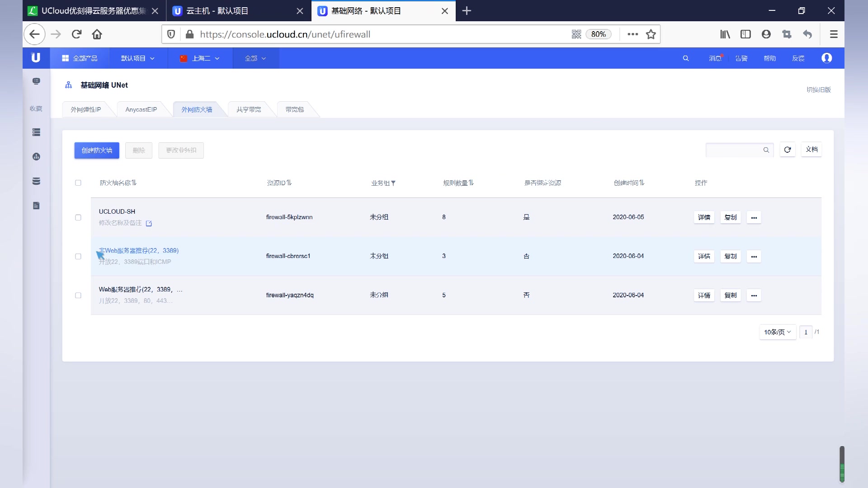
Task: Open more actions for UCLOUD-SH row
Action: [x=754, y=217]
